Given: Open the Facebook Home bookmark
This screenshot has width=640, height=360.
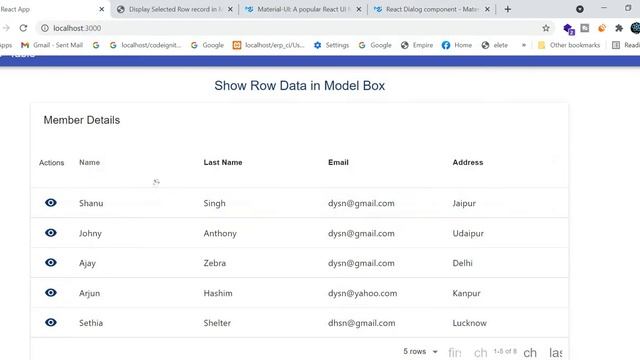Looking at the screenshot, I should (x=457, y=45).
